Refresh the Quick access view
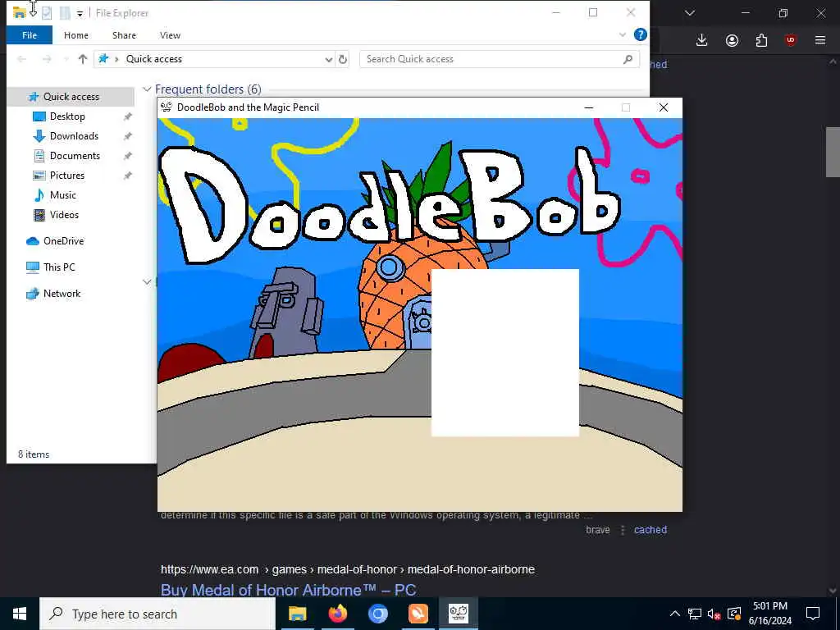Screen dimensions: 840x630 click(x=343, y=59)
